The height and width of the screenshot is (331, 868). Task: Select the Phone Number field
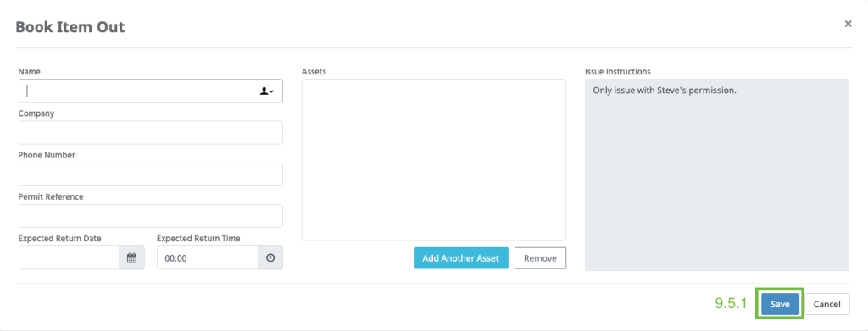click(151, 174)
